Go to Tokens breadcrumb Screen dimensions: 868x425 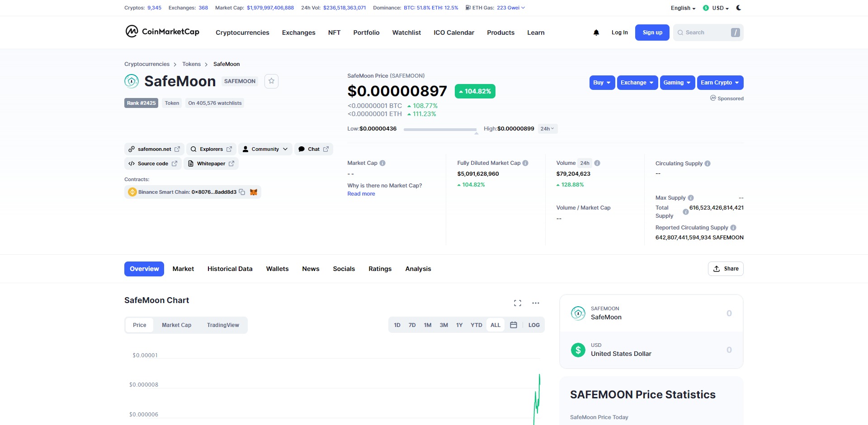coord(191,64)
